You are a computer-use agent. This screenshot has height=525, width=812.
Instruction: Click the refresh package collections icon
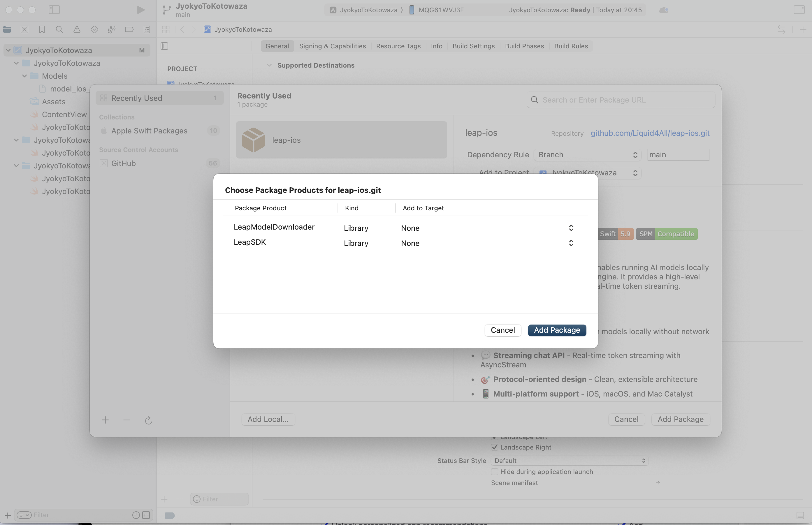[x=148, y=420]
